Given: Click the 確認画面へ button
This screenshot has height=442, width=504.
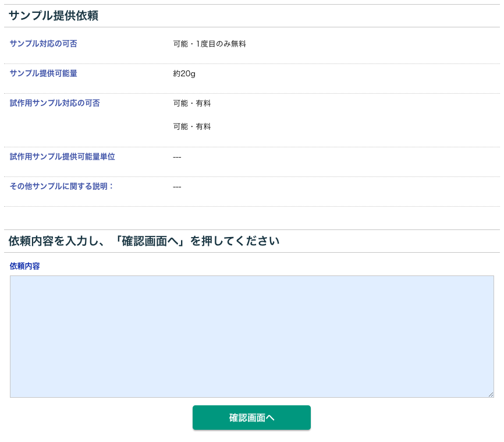Looking at the screenshot, I should (251, 418).
